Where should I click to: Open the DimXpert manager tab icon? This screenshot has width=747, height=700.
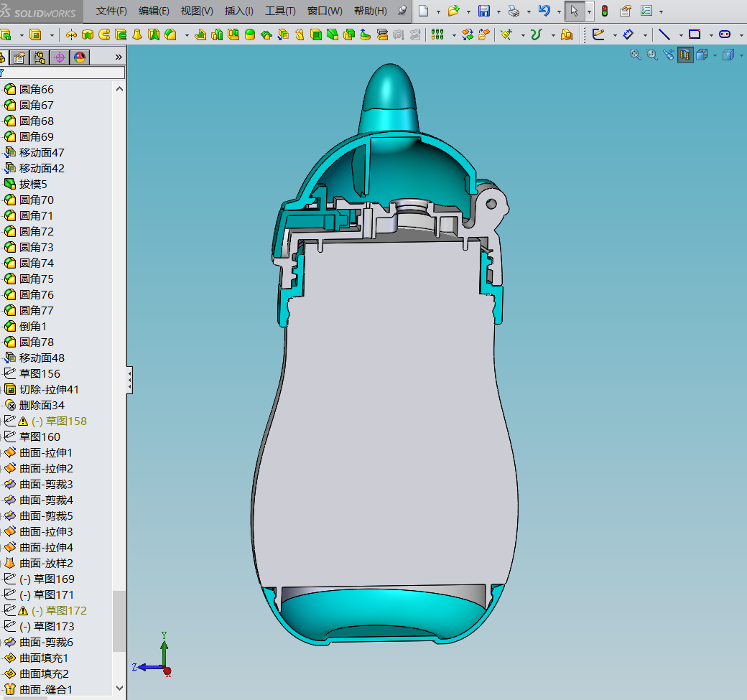[60, 57]
